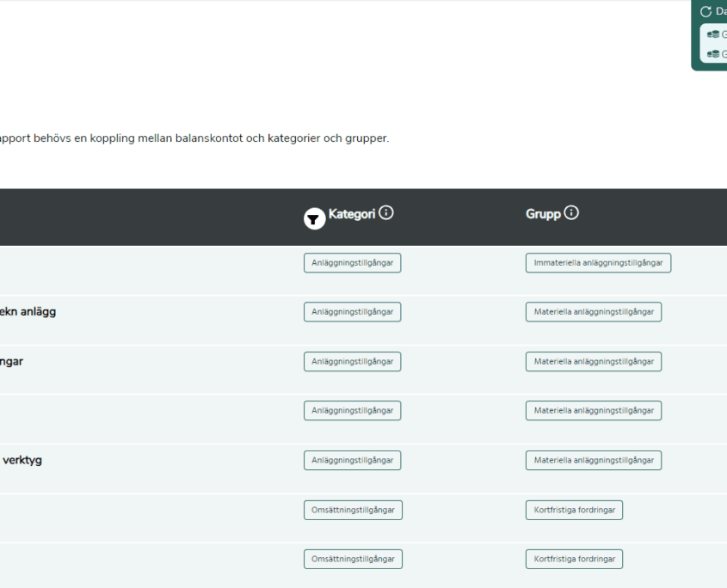727x588 pixels.
Task: Click the first Omsättningstillgångar category tag
Action: coord(353,510)
